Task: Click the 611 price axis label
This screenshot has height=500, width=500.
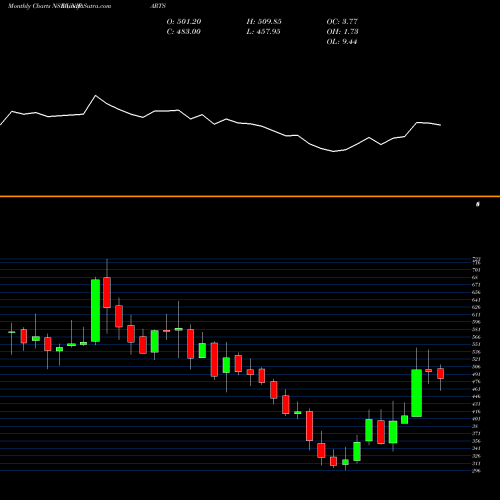Action: click(x=476, y=315)
